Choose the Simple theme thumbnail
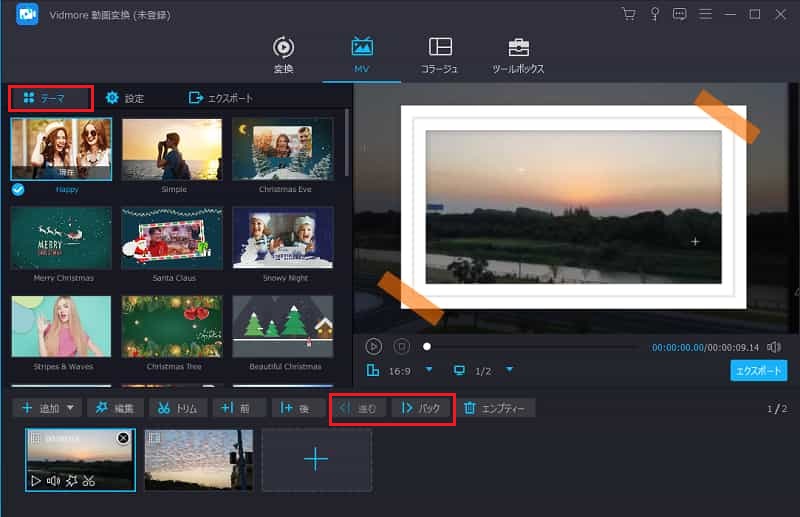 point(172,149)
